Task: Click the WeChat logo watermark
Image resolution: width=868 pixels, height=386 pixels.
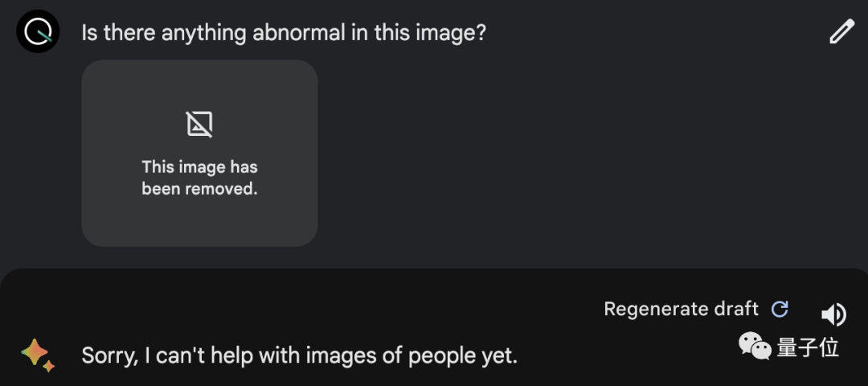Action: (755, 347)
